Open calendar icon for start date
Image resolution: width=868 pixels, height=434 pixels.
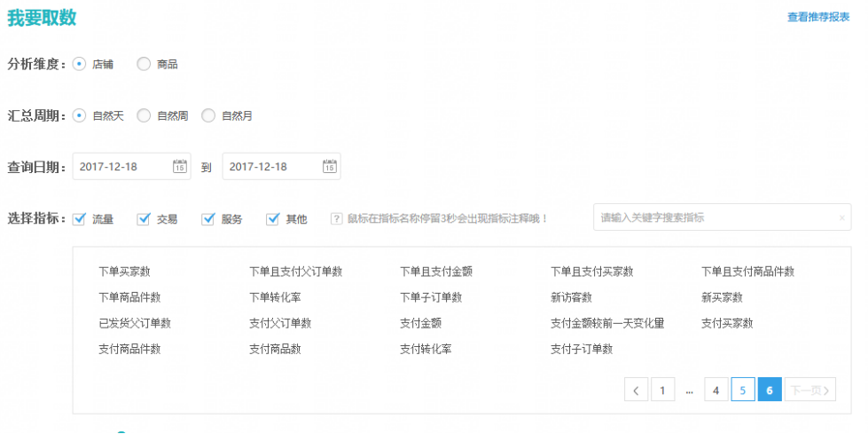coord(179,166)
